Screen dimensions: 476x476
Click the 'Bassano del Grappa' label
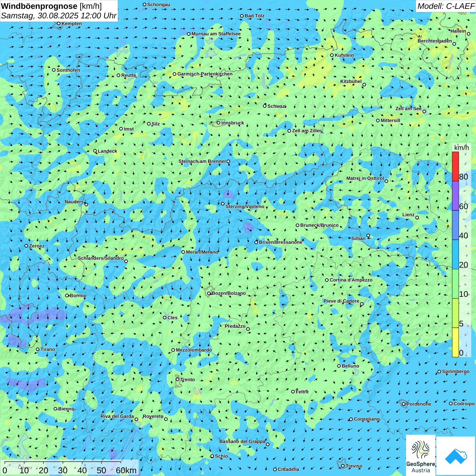point(242,441)
